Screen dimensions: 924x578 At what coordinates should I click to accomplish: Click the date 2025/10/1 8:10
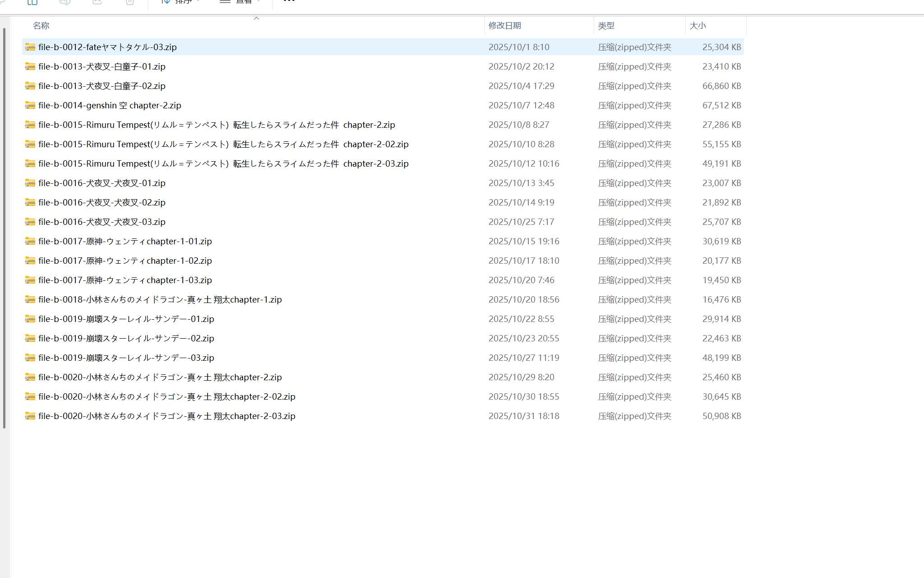pos(519,47)
